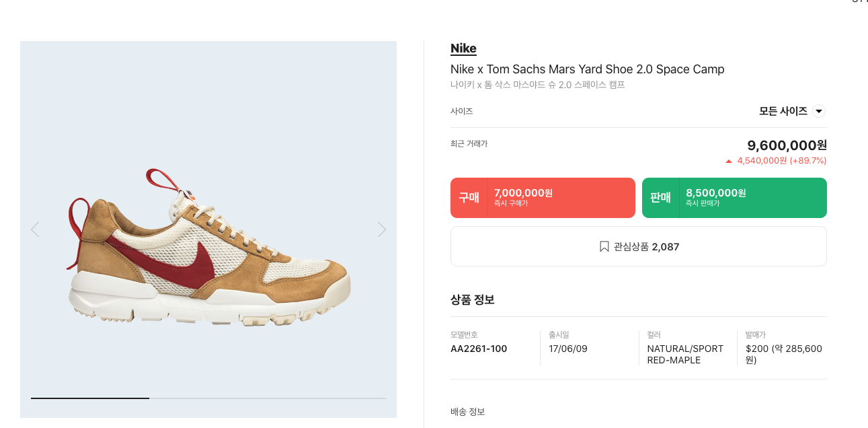
Task: Click the 구매 buy button
Action: [x=543, y=198]
